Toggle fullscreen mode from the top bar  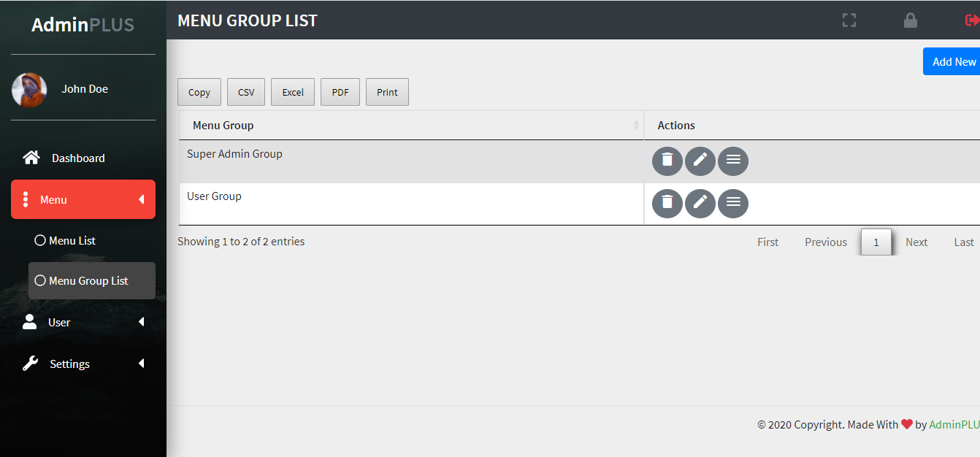[849, 20]
